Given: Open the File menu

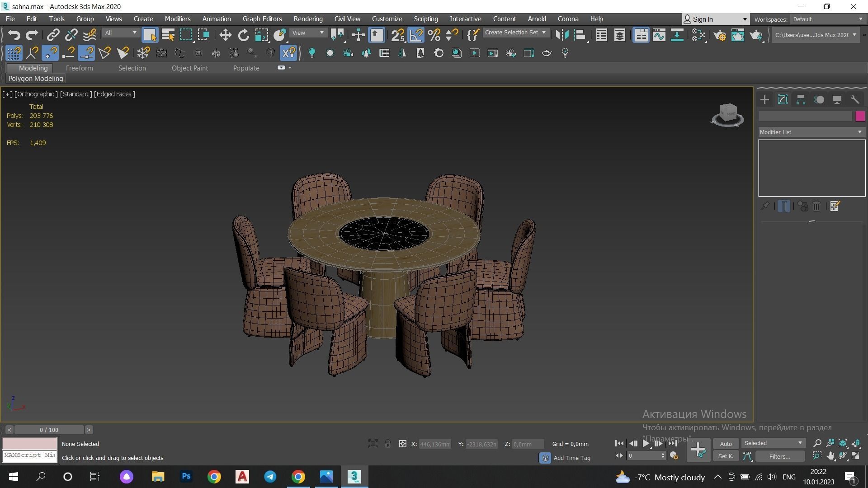Looking at the screenshot, I should point(10,19).
